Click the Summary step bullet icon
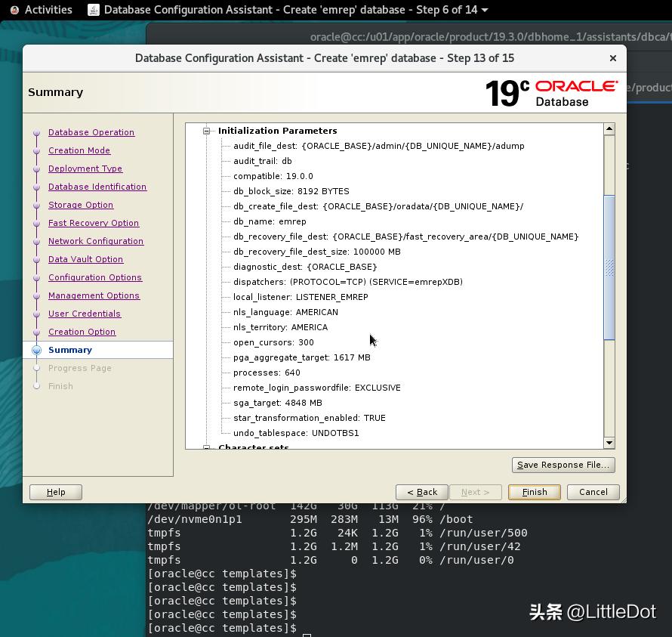Image resolution: width=672 pixels, height=637 pixels. 37,350
